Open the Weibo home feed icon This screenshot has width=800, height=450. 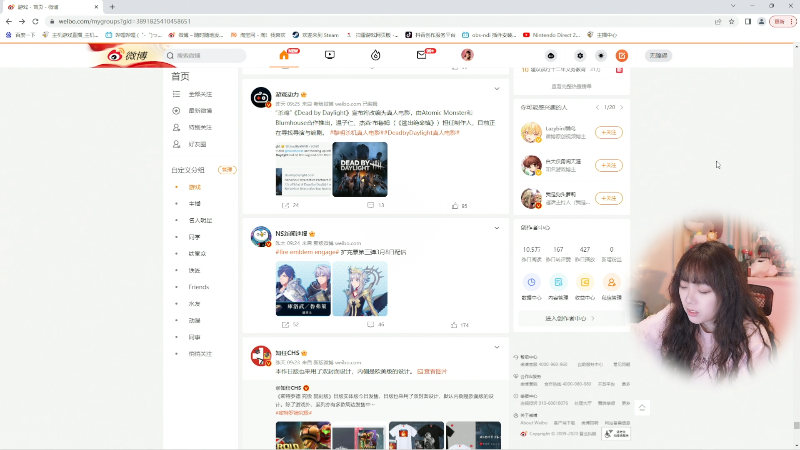(x=284, y=55)
